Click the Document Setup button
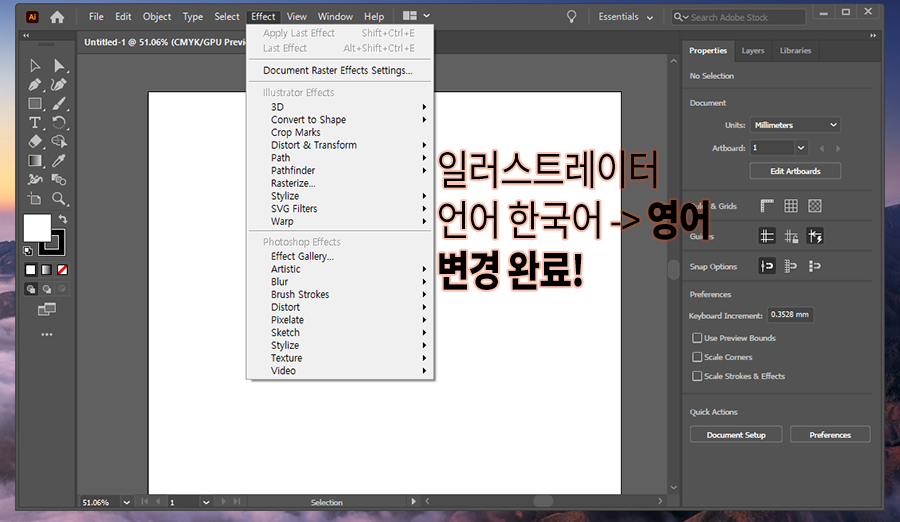The width and height of the screenshot is (900, 522). coord(736,435)
